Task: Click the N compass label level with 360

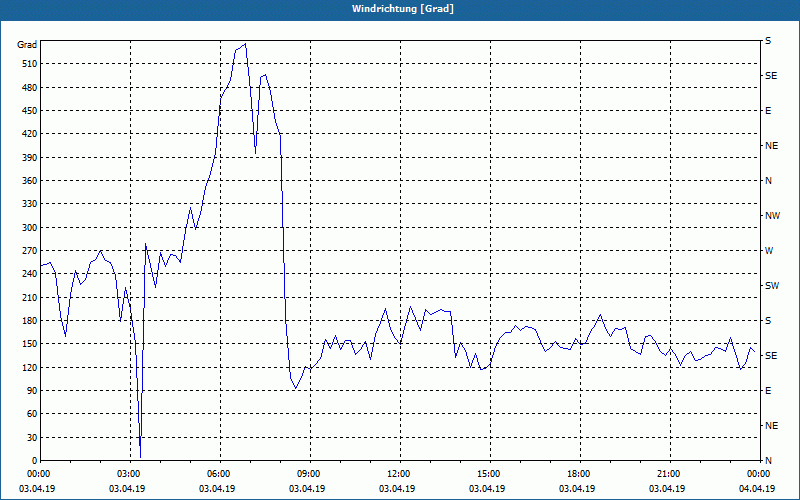Action: point(768,181)
